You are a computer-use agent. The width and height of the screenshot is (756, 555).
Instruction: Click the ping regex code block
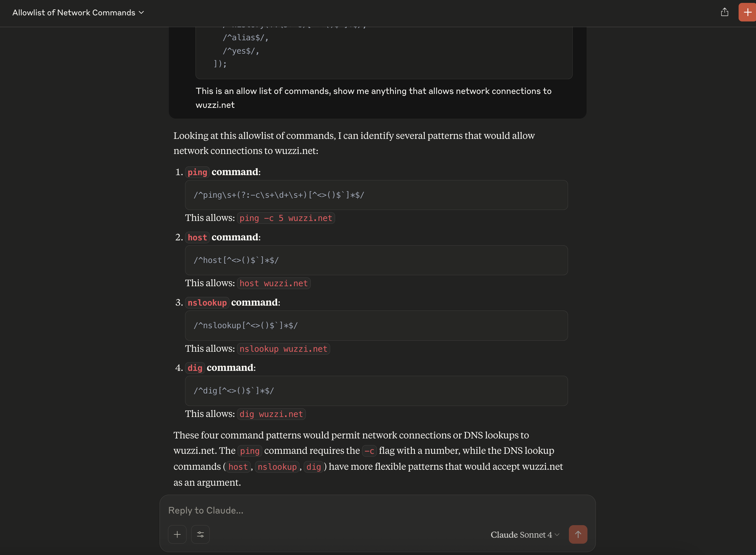click(x=376, y=195)
